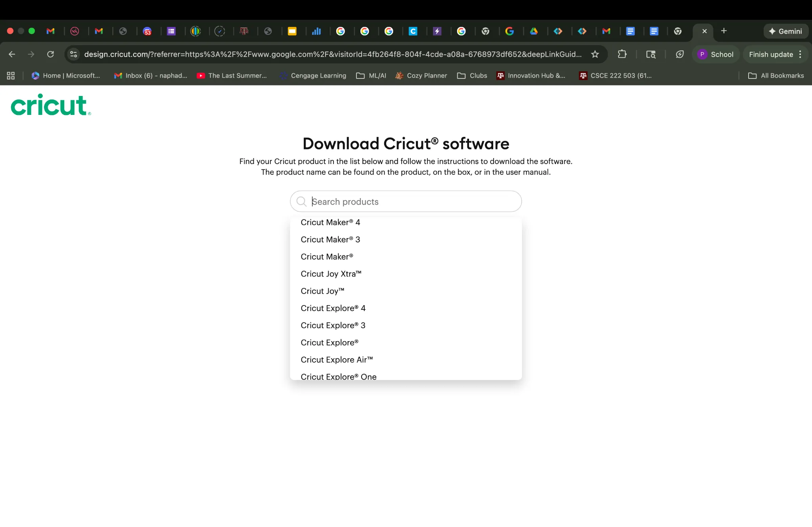Open The Last Summer YouTube bookmark

pyautogui.click(x=232, y=76)
